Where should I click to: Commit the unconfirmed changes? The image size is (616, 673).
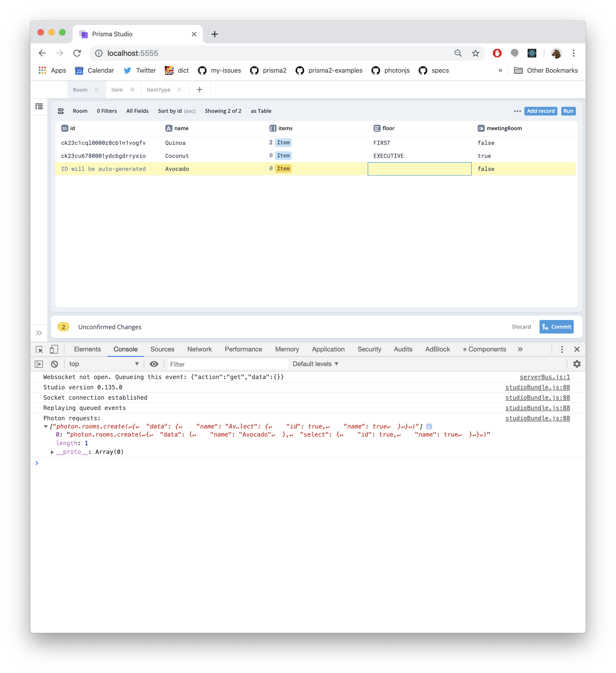click(x=556, y=327)
